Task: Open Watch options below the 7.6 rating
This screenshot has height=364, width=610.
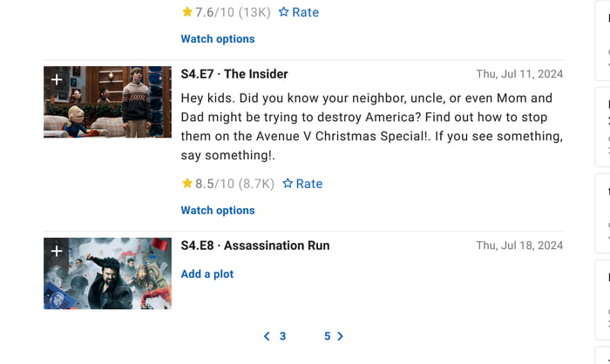Action: point(218,39)
